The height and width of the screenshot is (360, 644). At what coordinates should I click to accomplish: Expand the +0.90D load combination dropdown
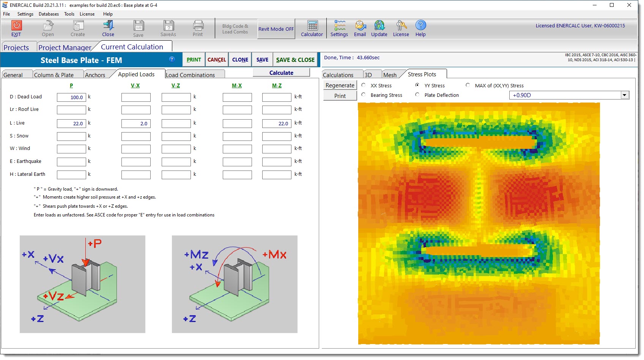[x=625, y=95]
